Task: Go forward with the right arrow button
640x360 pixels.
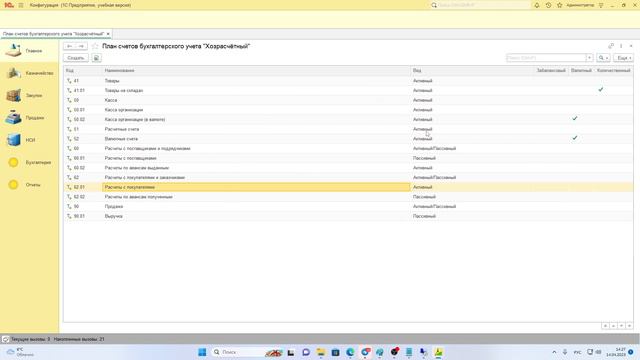Action: tap(81, 46)
